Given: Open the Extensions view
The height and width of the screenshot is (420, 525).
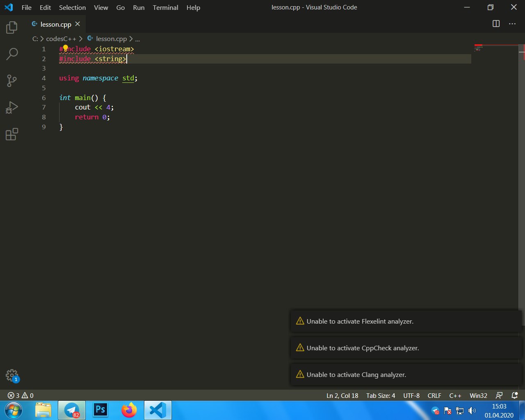Looking at the screenshot, I should tap(12, 134).
